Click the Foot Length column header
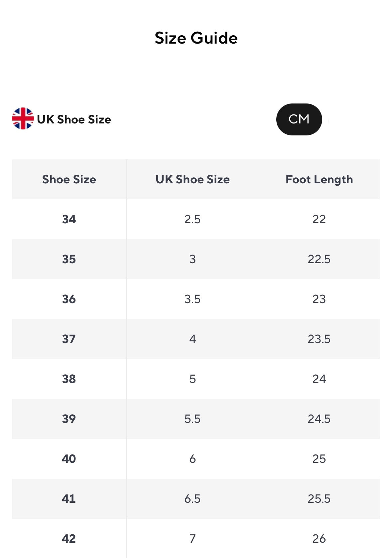The height and width of the screenshot is (558, 392). tap(319, 179)
